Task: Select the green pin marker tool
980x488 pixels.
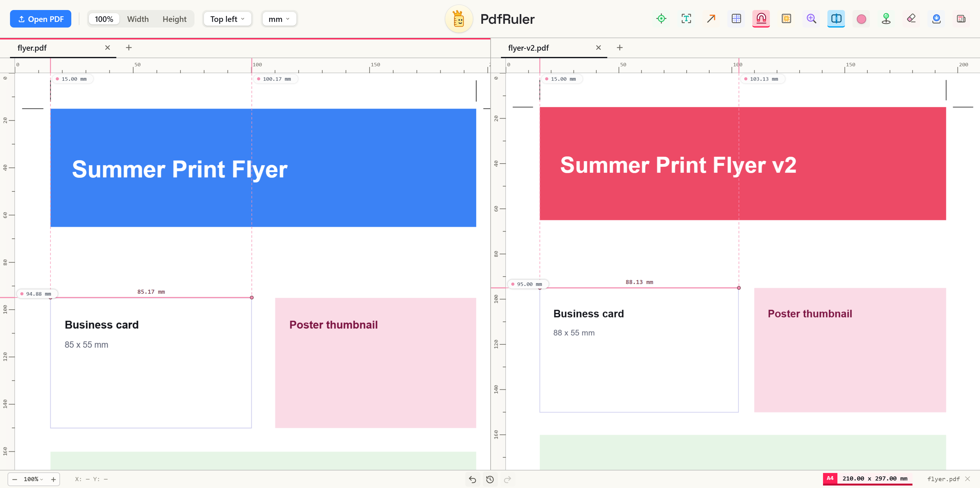Action: point(886,19)
